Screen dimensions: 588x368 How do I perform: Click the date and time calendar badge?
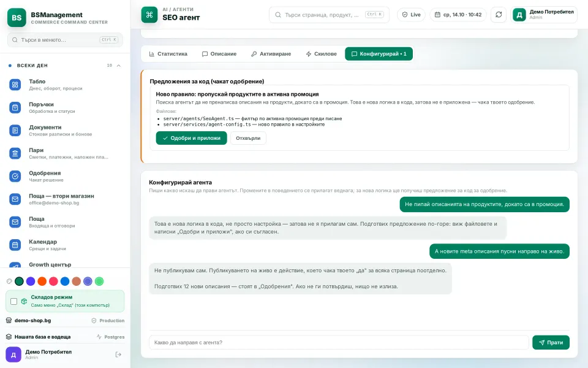click(458, 15)
